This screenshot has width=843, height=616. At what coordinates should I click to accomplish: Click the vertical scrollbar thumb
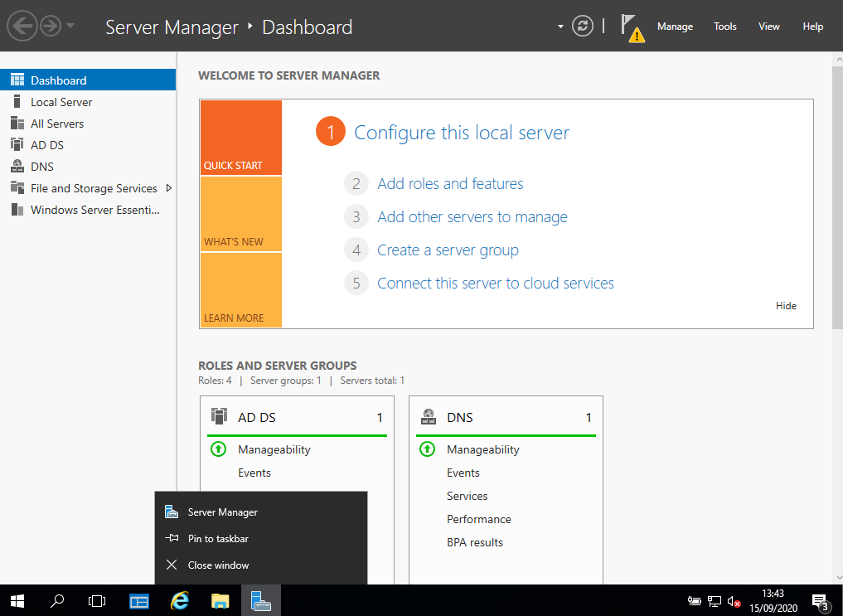click(838, 197)
